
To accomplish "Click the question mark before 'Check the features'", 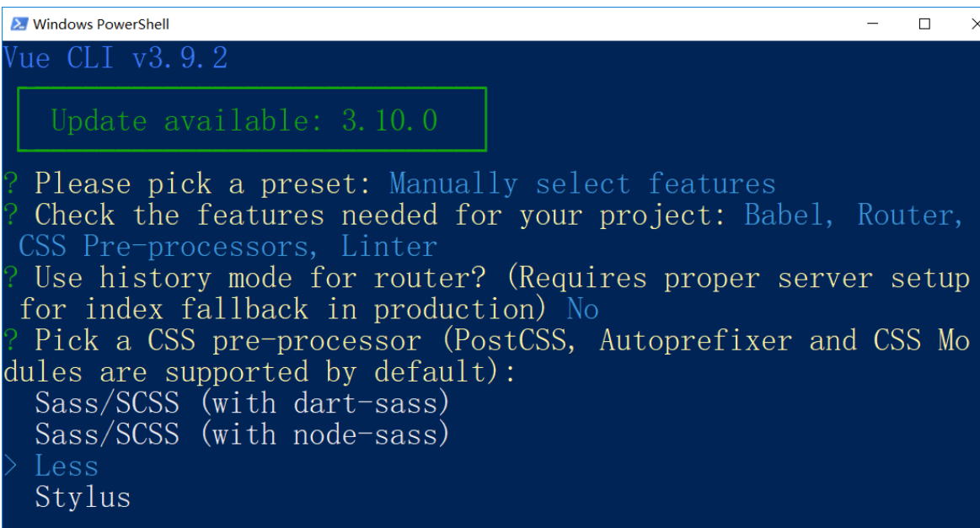I will 11,215.
